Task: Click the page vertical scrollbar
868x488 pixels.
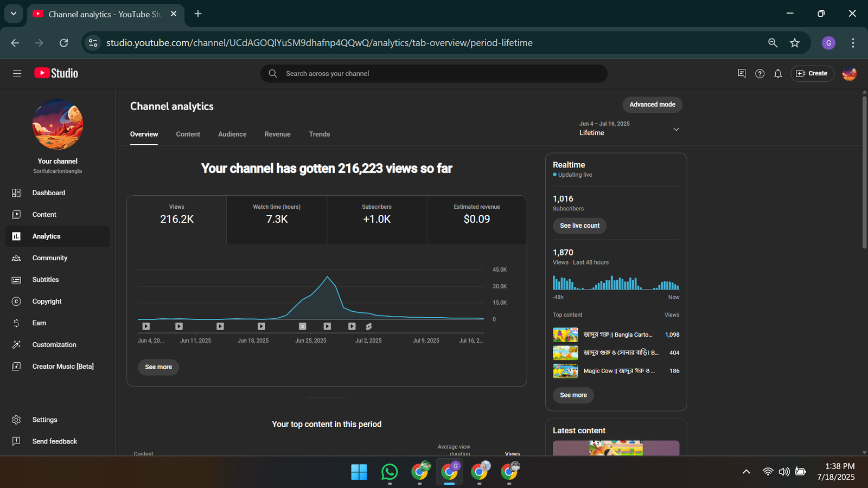Action: tap(864, 172)
